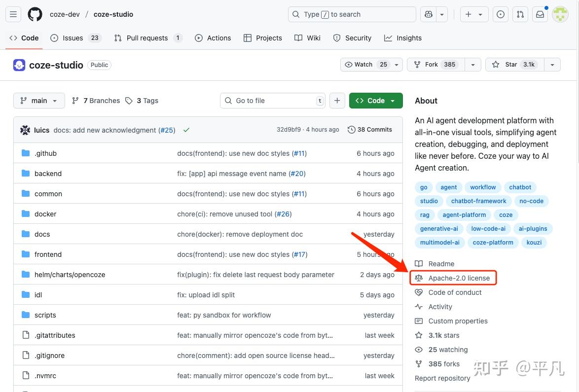Open the scripts folder
The height and width of the screenshot is (392, 579).
(45, 315)
